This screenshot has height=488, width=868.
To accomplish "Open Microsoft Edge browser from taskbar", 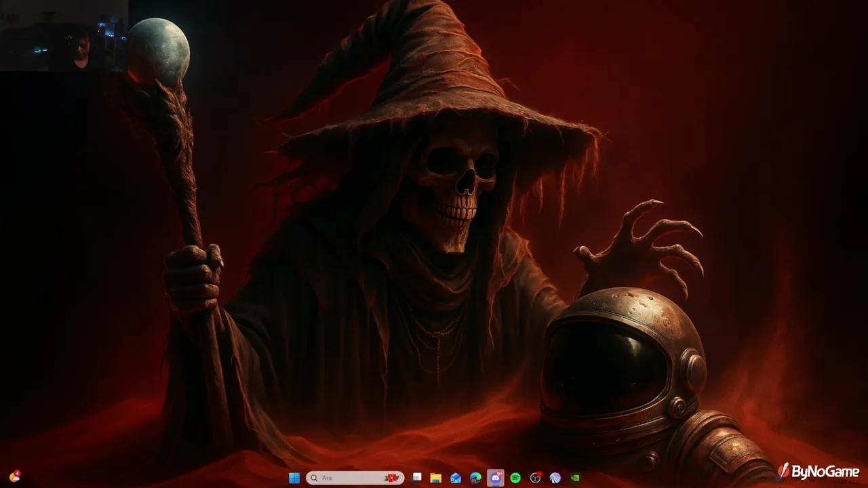I will [475, 478].
